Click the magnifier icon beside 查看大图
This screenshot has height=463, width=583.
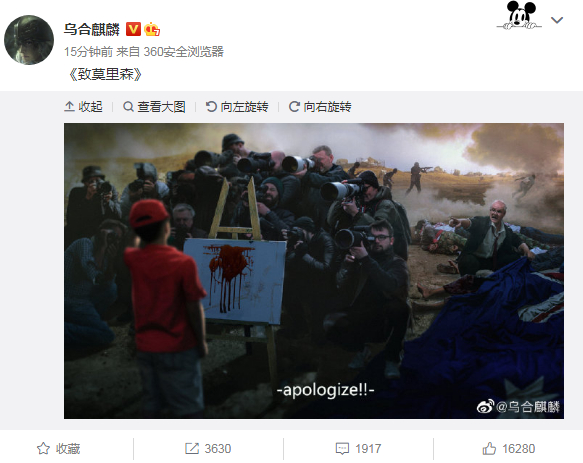coord(128,107)
